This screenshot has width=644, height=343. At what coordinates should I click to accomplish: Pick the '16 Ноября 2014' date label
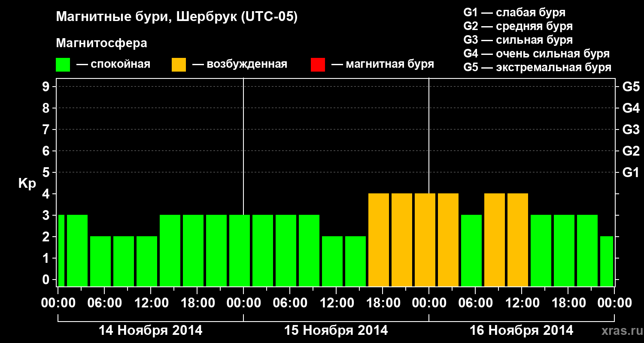(521, 331)
